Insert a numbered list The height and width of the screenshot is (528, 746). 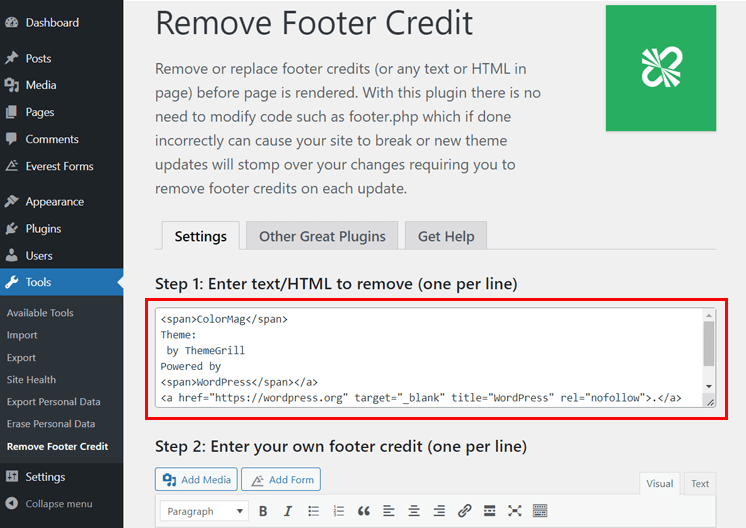point(338,511)
